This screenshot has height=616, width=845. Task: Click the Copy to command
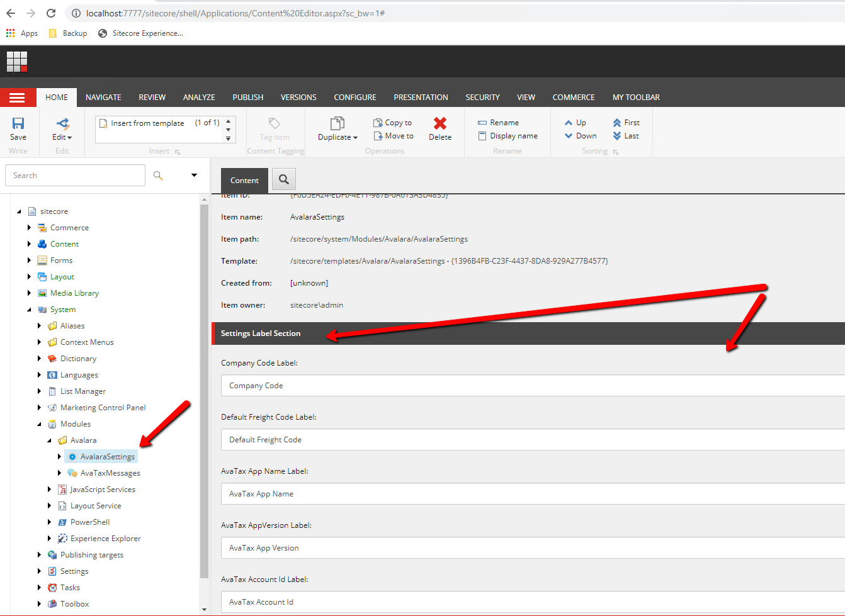pos(392,123)
